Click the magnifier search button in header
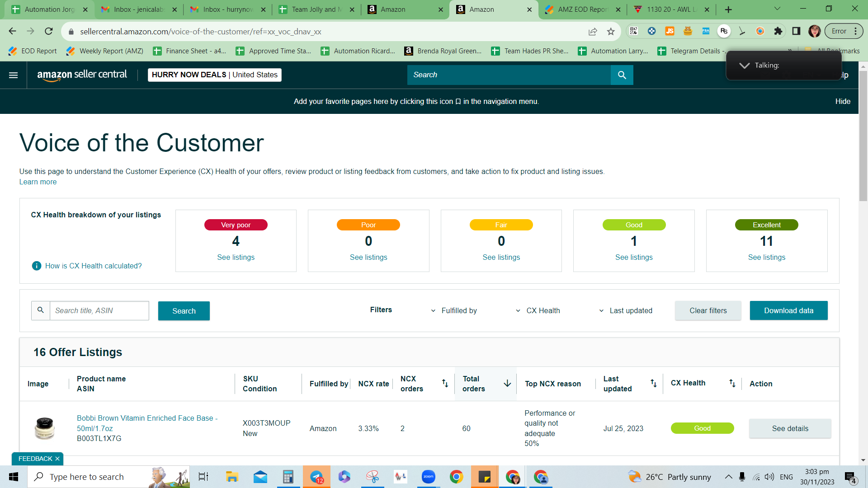Image resolution: width=868 pixels, height=488 pixels. point(622,75)
